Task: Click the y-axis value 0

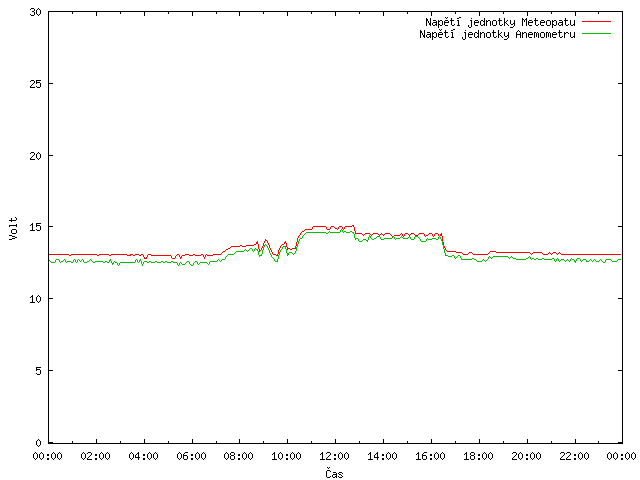Action: (38, 443)
